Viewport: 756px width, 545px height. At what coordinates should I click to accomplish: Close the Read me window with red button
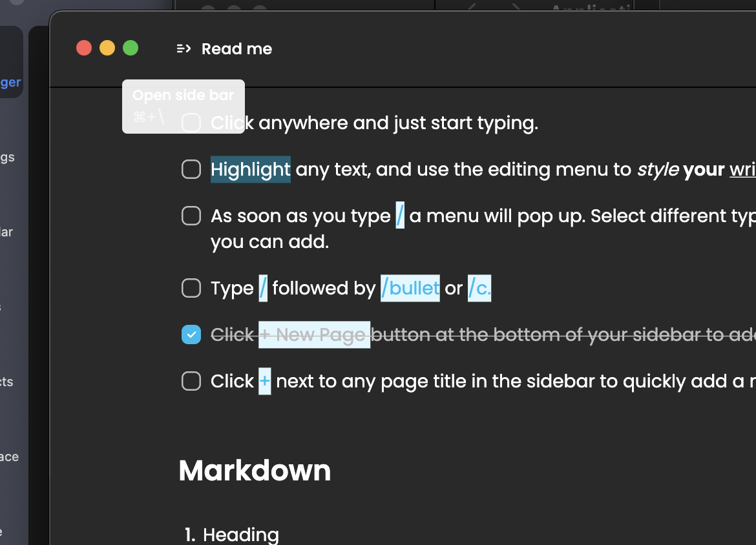84,48
